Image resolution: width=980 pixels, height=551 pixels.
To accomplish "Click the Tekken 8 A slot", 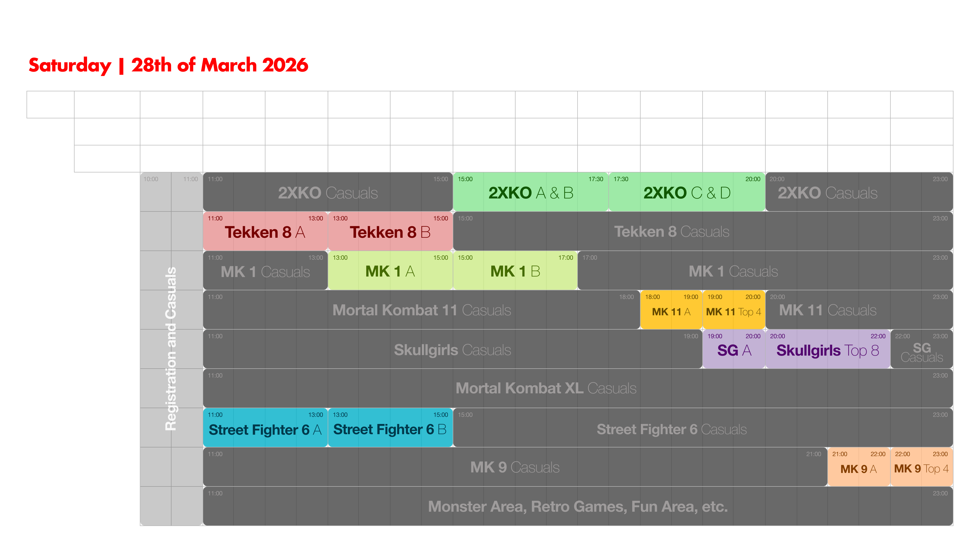I will pyautogui.click(x=265, y=232).
